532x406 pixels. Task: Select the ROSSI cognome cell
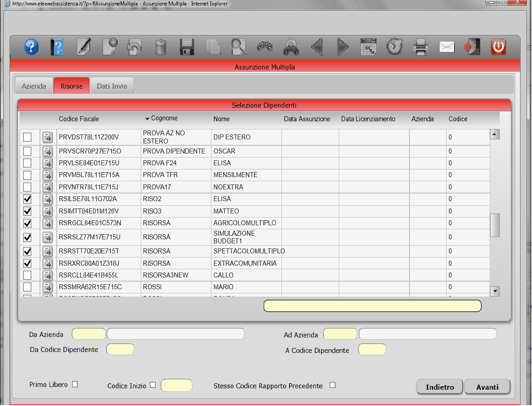click(176, 287)
